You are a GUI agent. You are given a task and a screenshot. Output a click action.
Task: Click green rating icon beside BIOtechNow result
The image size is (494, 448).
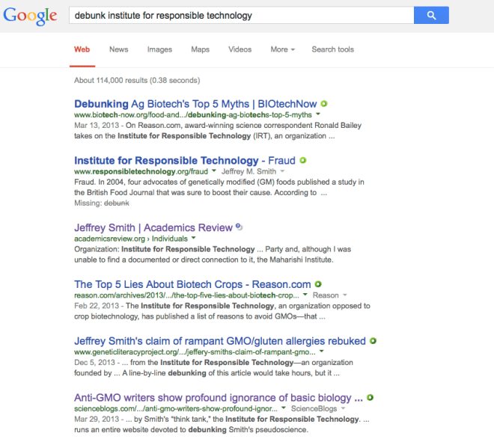click(x=324, y=103)
